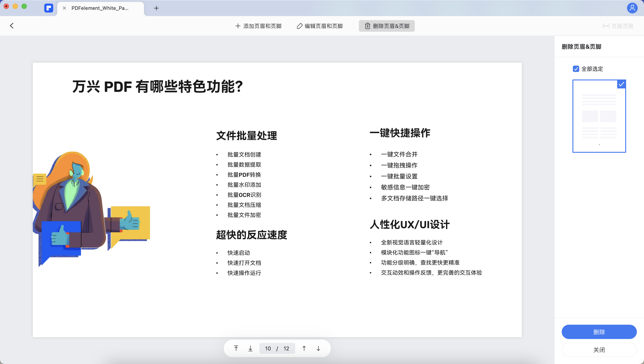The image size is (644, 364).
Task: Click the sidebar menu expander on the illustration
Action: pyautogui.click(x=40, y=179)
